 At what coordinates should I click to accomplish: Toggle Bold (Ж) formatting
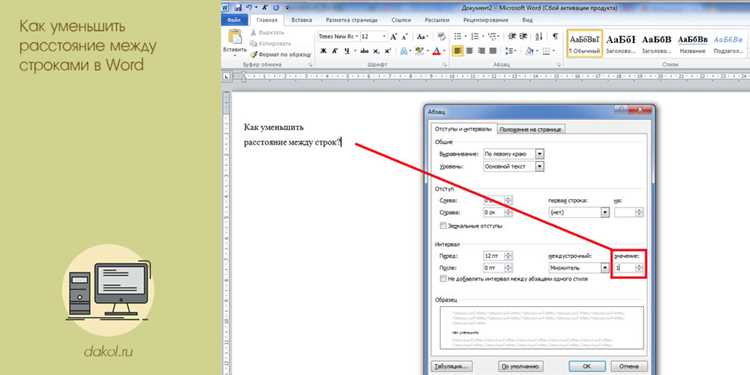click(x=323, y=51)
